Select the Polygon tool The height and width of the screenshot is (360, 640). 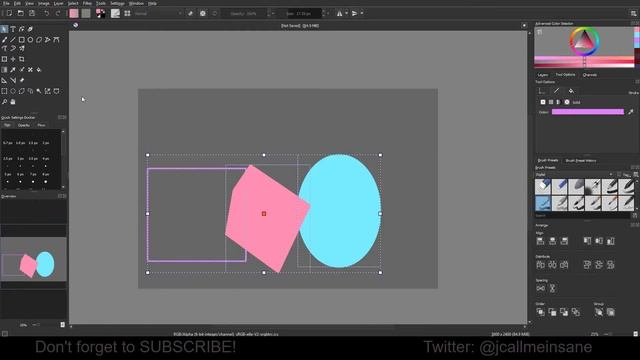point(39,40)
